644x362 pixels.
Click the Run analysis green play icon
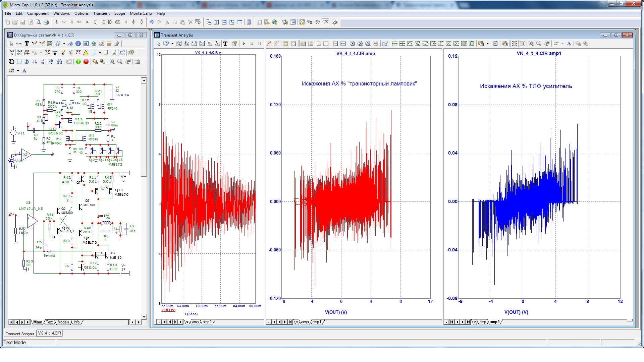point(244,44)
